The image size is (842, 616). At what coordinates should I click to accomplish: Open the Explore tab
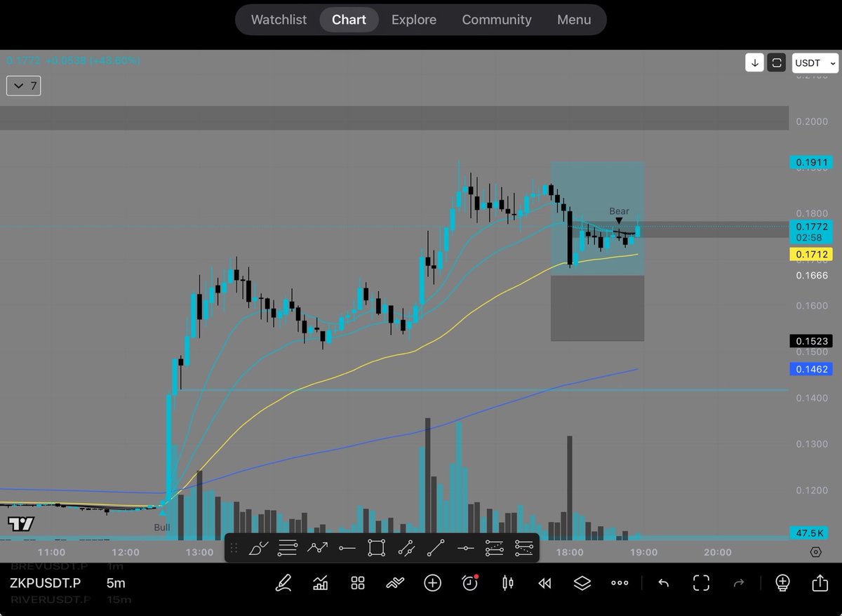pyautogui.click(x=414, y=20)
